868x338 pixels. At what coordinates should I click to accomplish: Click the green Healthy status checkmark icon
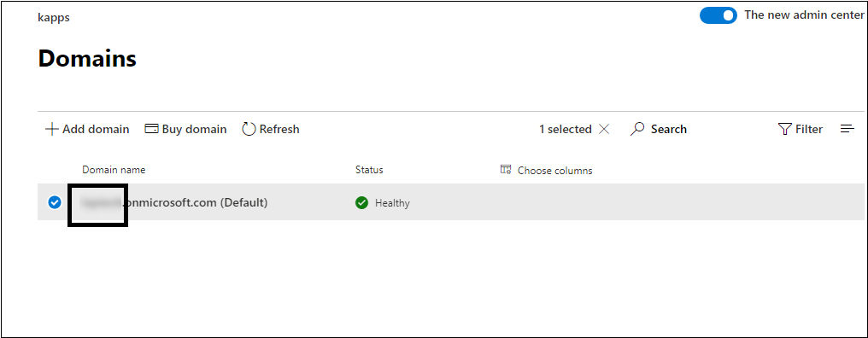(x=361, y=203)
